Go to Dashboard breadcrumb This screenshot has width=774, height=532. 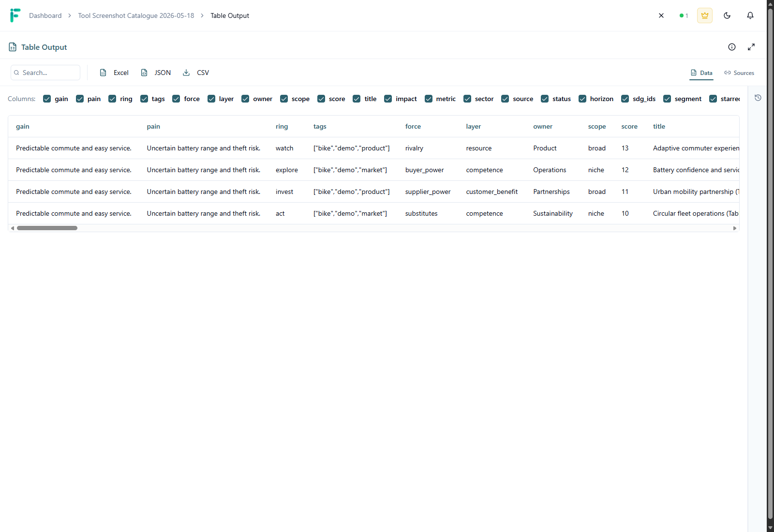(45, 15)
